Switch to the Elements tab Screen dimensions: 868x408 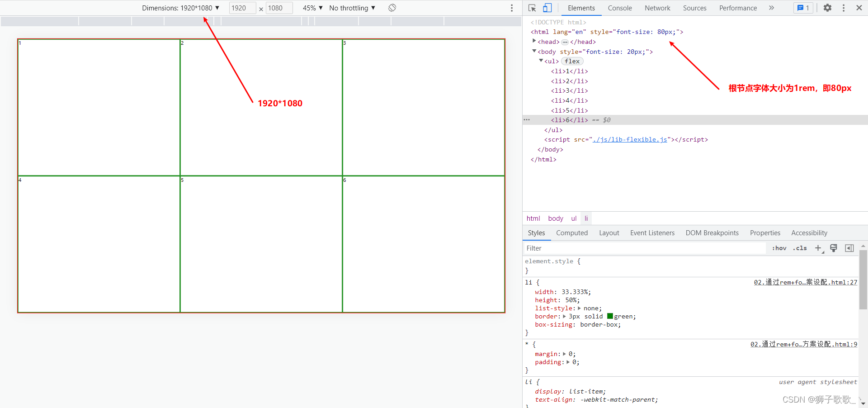[x=581, y=8]
